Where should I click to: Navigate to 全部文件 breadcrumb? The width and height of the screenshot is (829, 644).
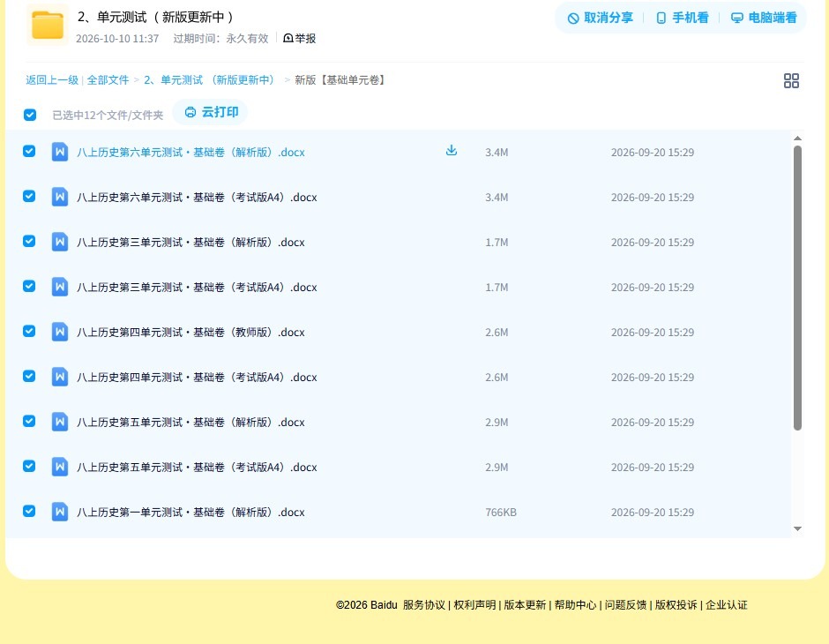[x=108, y=80]
